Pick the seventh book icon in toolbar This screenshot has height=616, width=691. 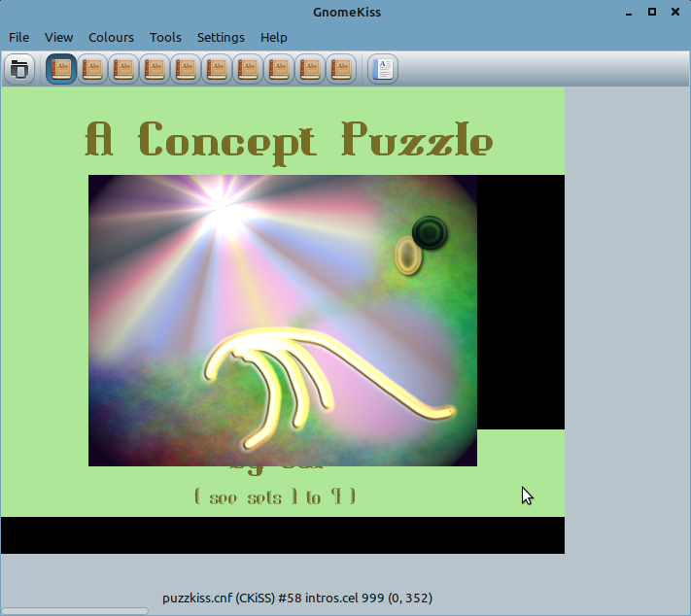[248, 69]
